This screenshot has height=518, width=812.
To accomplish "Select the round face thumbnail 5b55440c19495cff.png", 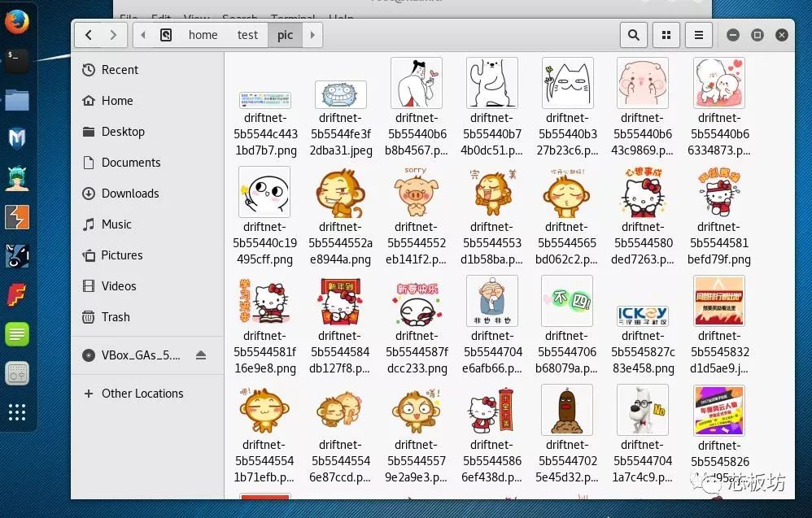I will (264, 192).
